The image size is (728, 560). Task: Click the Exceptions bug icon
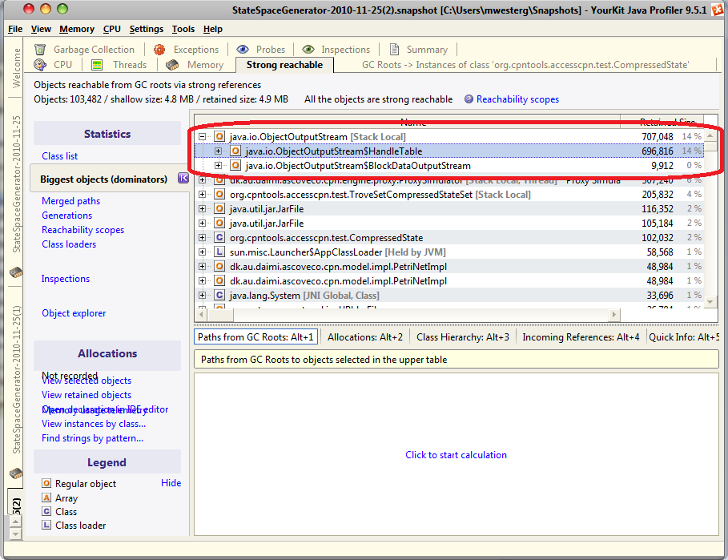(x=159, y=49)
